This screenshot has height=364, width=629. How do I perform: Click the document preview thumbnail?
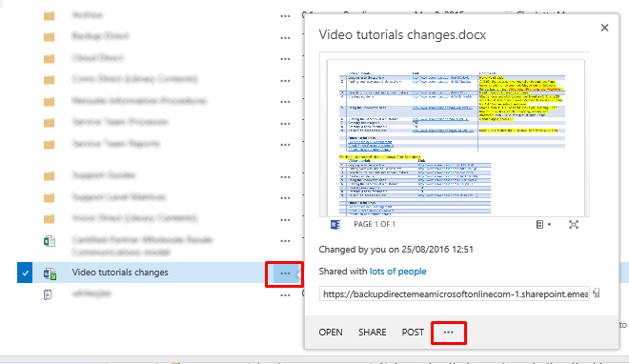455,134
